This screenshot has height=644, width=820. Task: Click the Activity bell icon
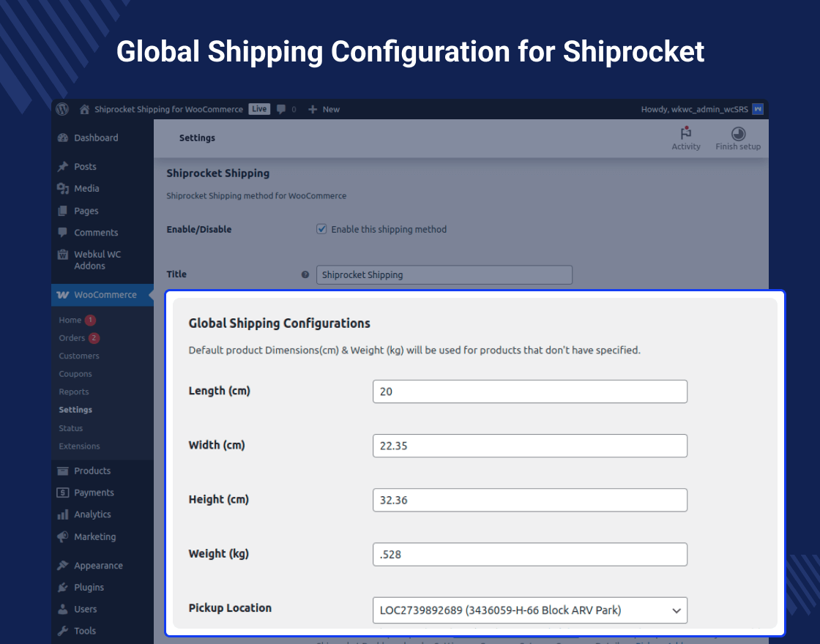pyautogui.click(x=685, y=134)
